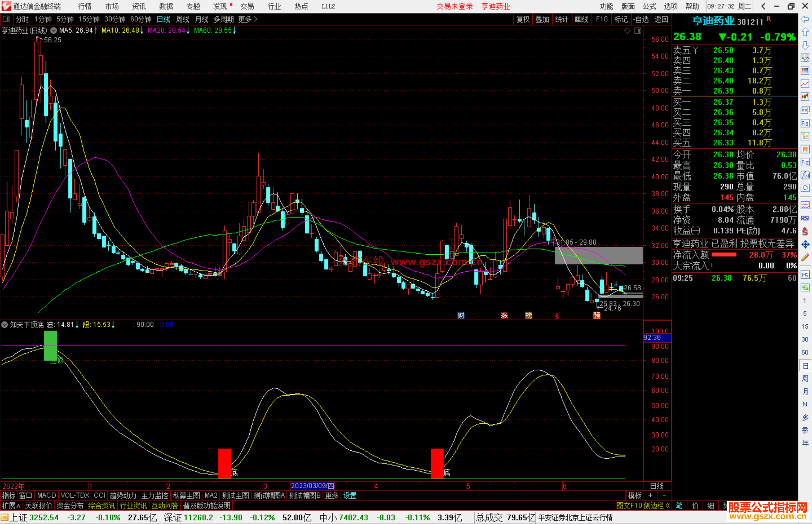Switch to the 周线 weekly tab

[182, 19]
